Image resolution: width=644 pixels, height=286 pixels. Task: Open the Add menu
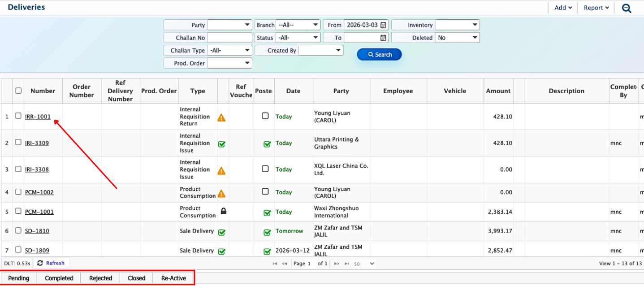pyautogui.click(x=563, y=8)
